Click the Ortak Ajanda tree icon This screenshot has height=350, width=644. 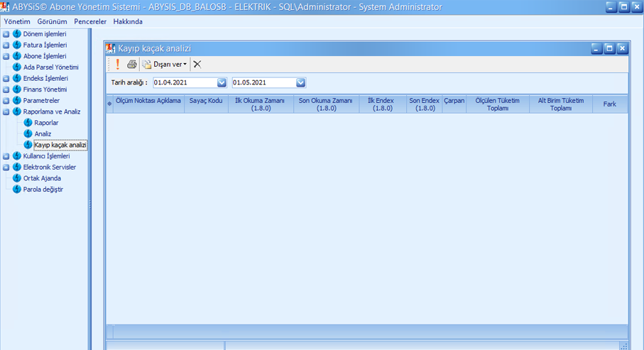17,178
